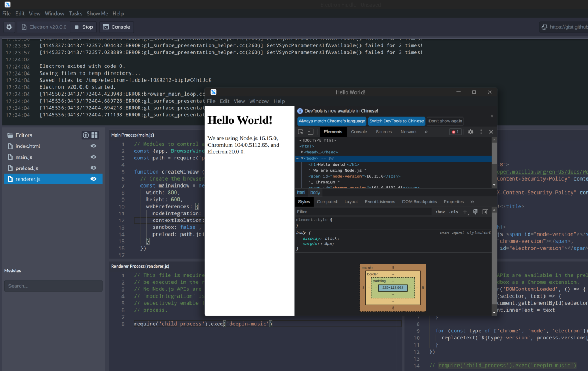588x371 pixels.
Task: Add new style rule plus icon
Action: point(465,212)
